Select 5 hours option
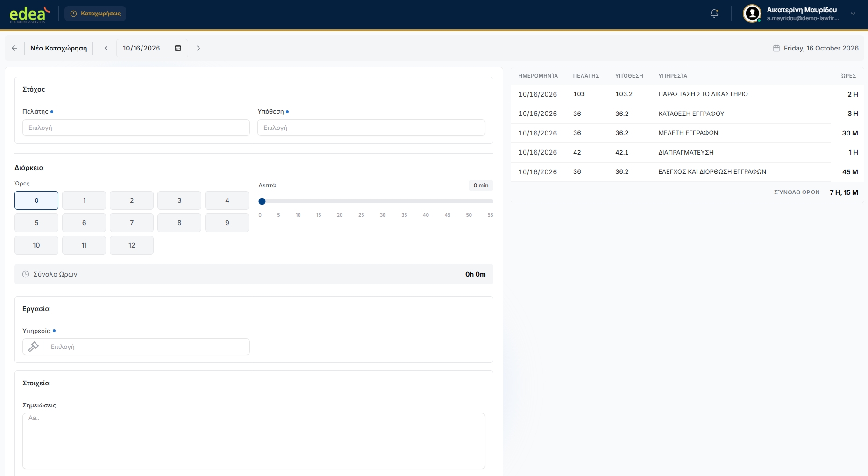This screenshot has width=868, height=476. tap(36, 223)
